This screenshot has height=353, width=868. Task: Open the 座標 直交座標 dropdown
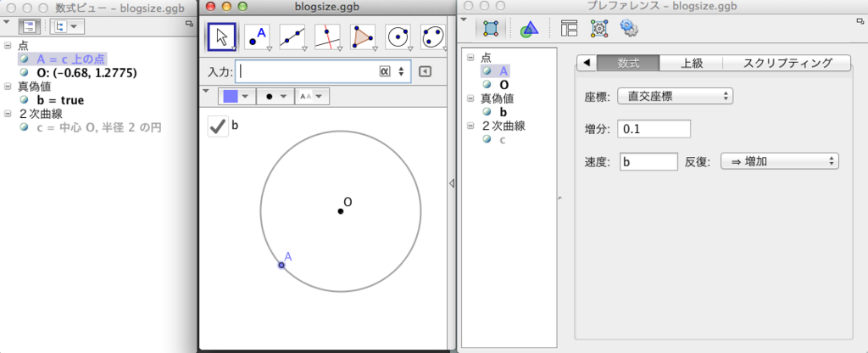[676, 96]
